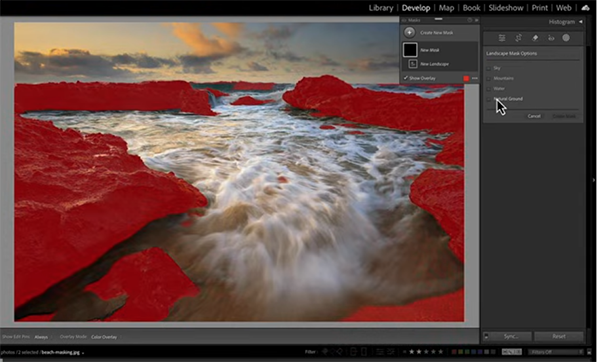Open the overlay options three-dot menu
This screenshot has height=362, width=601.
[475, 78]
